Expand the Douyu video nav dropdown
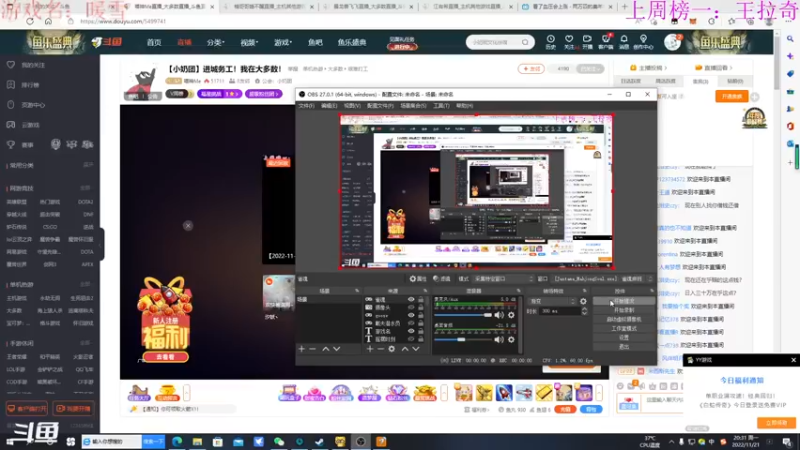This screenshot has height=450, width=800. [x=249, y=42]
